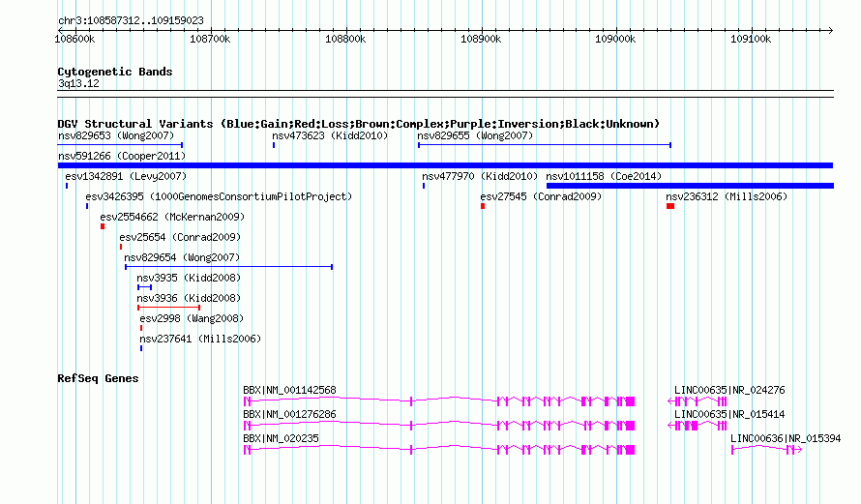This screenshot has height=504, width=861.
Task: Open the nsv3935 (Kidd2008) label
Action: [x=189, y=278]
